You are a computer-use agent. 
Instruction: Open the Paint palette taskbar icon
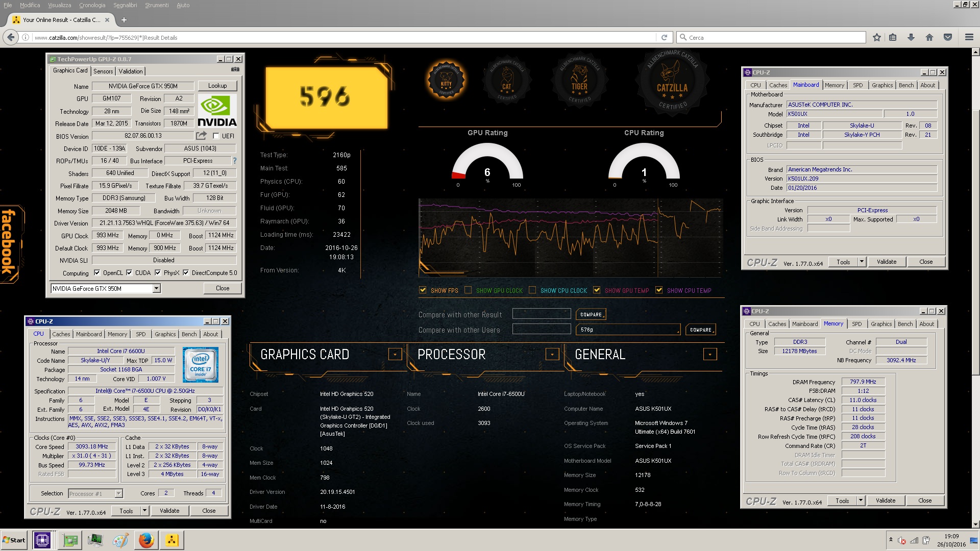120,540
